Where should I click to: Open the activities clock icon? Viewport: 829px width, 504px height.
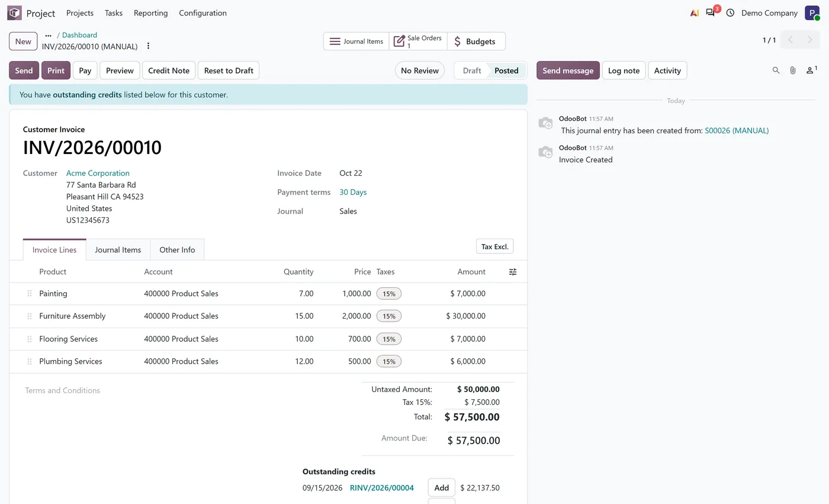tap(730, 13)
